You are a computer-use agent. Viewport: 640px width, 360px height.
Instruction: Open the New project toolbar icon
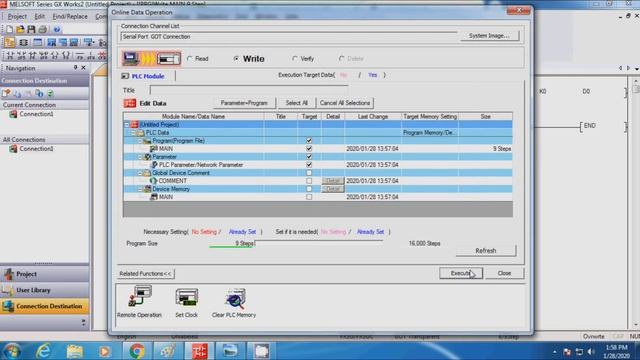9,29
